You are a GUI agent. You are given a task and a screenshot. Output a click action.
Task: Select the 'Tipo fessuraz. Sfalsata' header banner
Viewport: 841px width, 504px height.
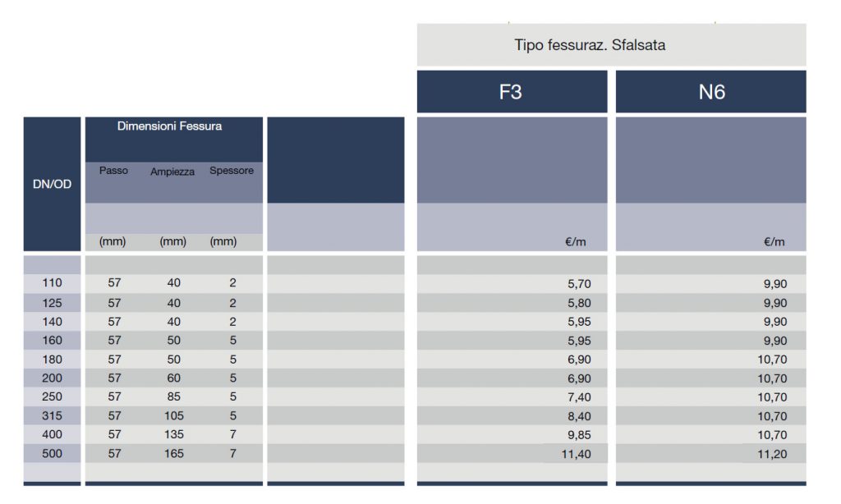pos(590,45)
